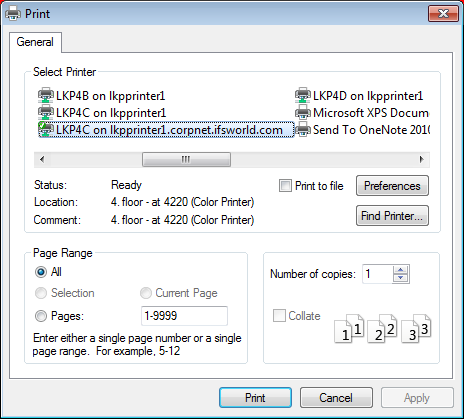Viewport: 464px width, 419px height.
Task: Click the collated pages preview image
Action: (x=383, y=328)
